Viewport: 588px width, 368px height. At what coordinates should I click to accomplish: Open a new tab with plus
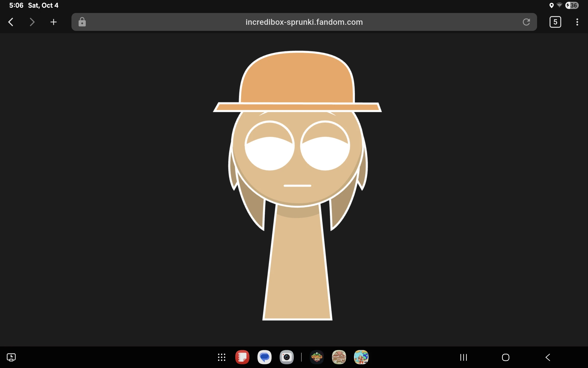click(x=54, y=22)
